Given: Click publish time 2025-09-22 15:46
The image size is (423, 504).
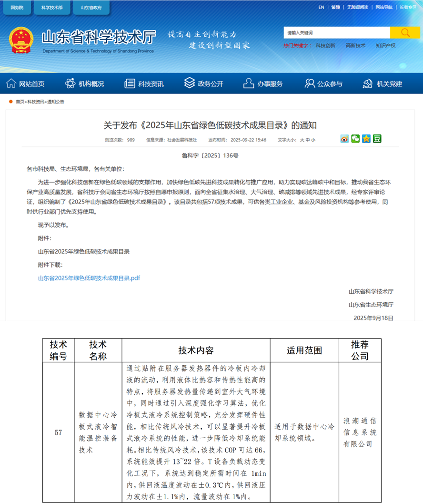Looking at the screenshot, I should coord(248,140).
